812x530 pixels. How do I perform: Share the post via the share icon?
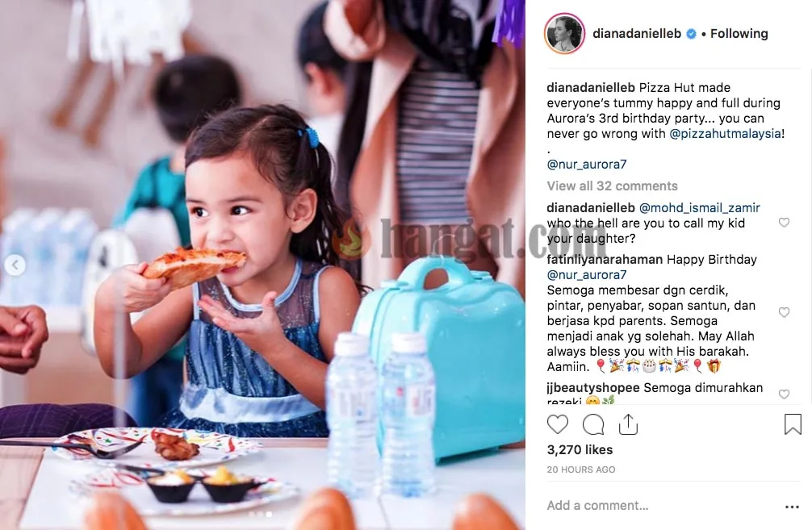pyautogui.click(x=628, y=424)
